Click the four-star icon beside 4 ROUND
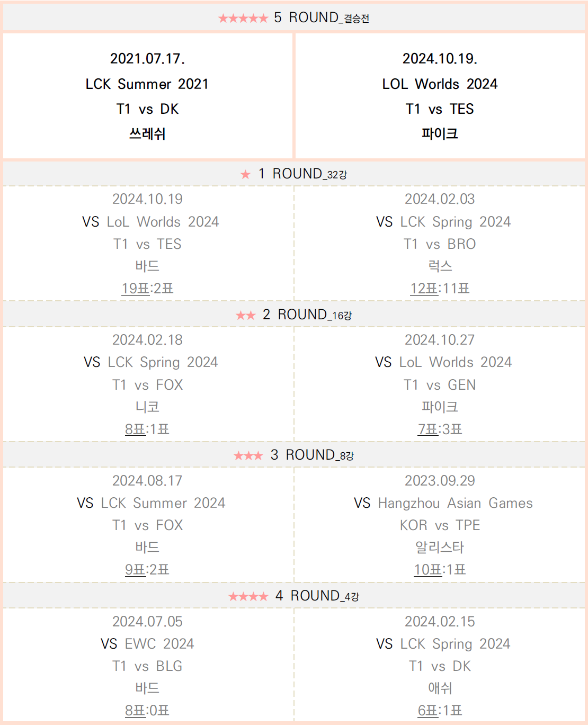 [248, 597]
